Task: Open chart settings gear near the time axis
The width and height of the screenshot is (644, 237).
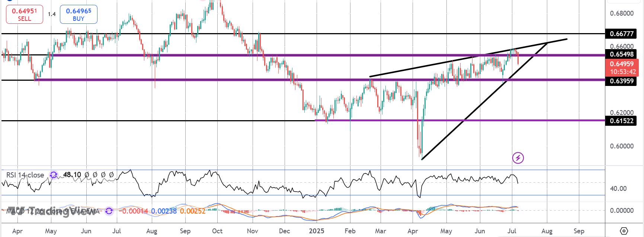Action: [624, 231]
